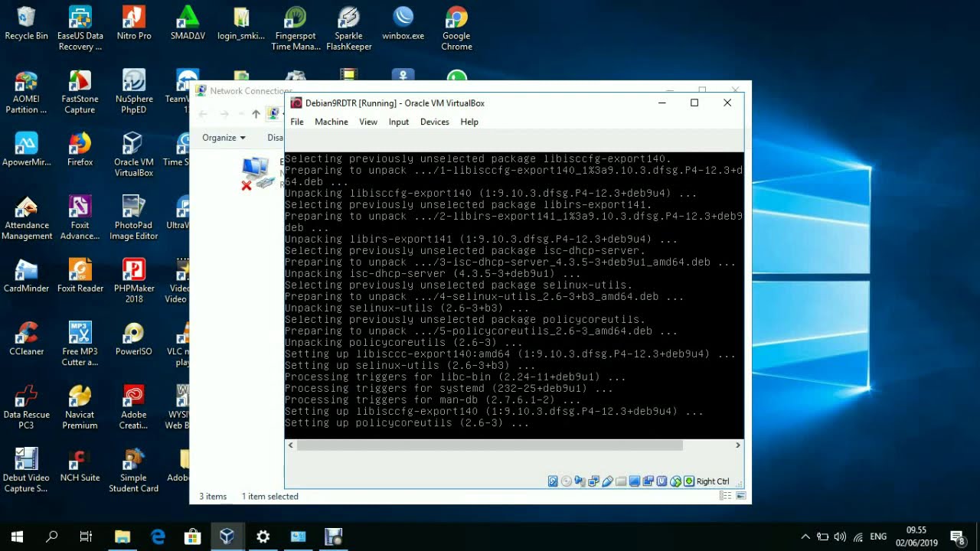Open PowerISO desktop icon
The image size is (980, 551).
pos(134,338)
